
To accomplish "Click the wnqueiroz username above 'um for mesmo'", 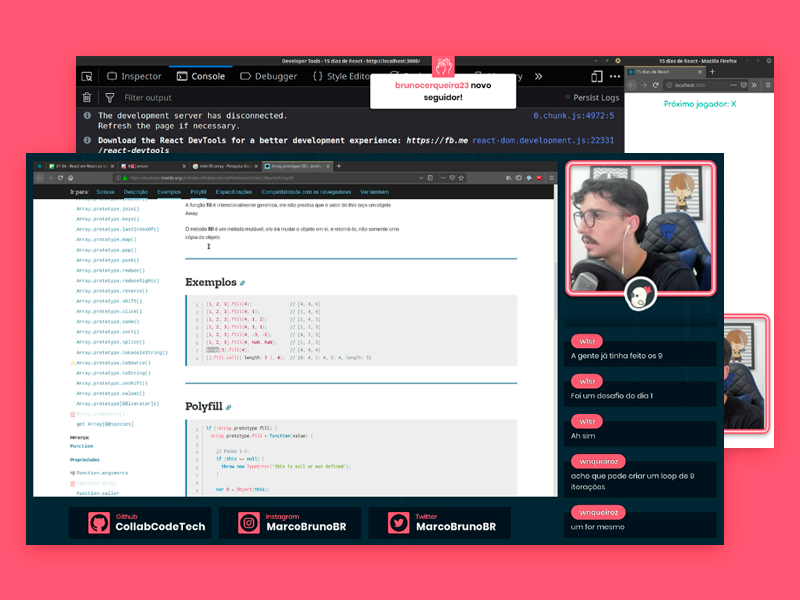I will (598, 512).
